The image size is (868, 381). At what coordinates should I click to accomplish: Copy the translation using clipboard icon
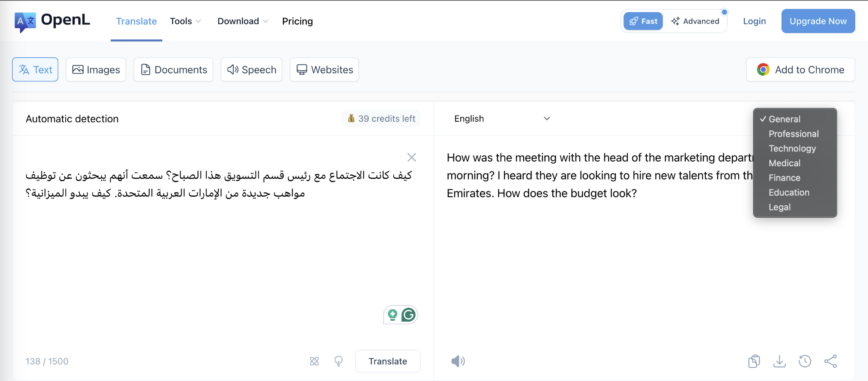click(x=754, y=361)
